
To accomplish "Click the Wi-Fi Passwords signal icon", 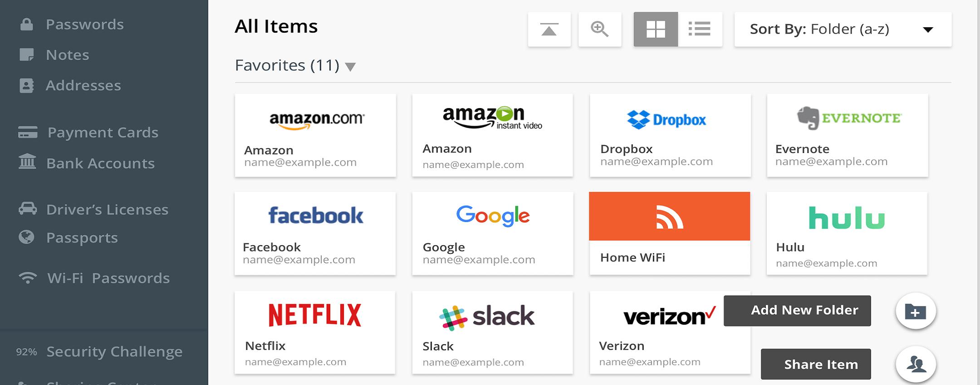I will click(x=28, y=277).
